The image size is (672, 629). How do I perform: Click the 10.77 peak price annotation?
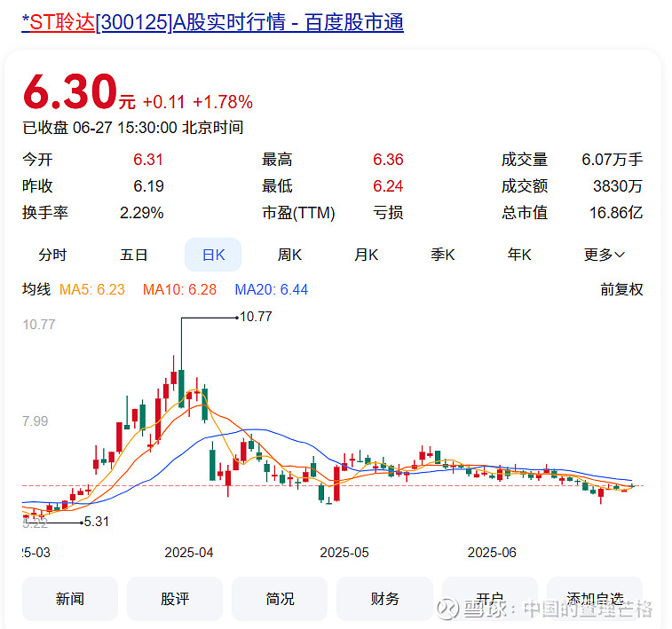pyautogui.click(x=256, y=317)
